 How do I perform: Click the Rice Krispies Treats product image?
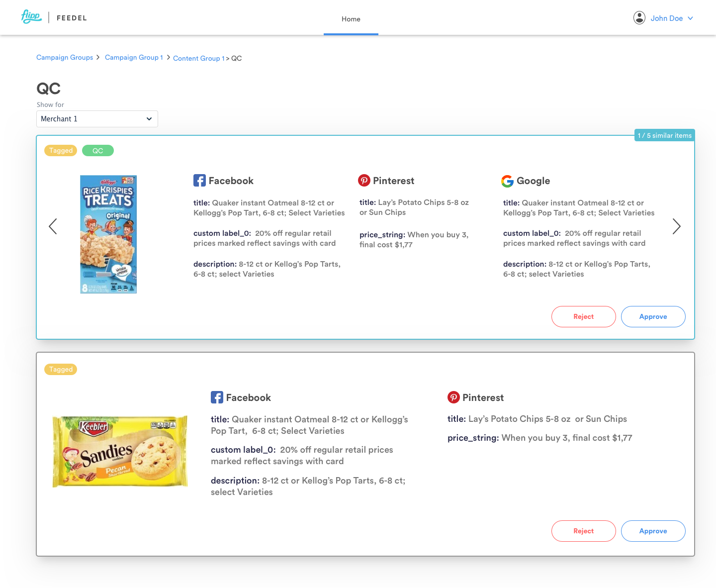click(x=108, y=234)
